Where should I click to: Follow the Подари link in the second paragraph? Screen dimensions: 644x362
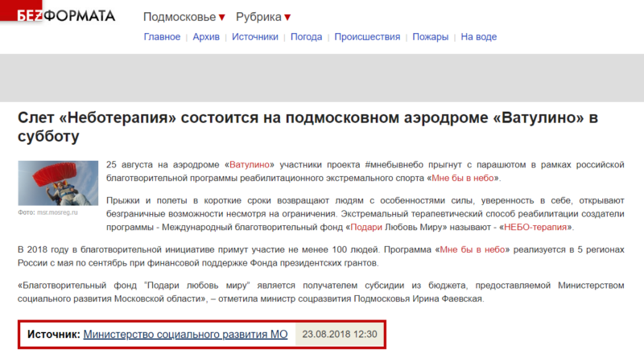[x=366, y=227]
